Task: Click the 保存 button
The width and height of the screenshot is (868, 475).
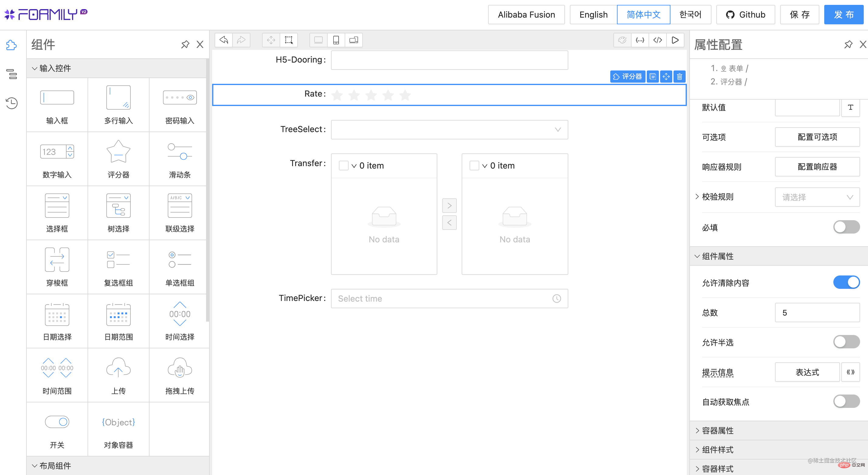Action: point(800,15)
